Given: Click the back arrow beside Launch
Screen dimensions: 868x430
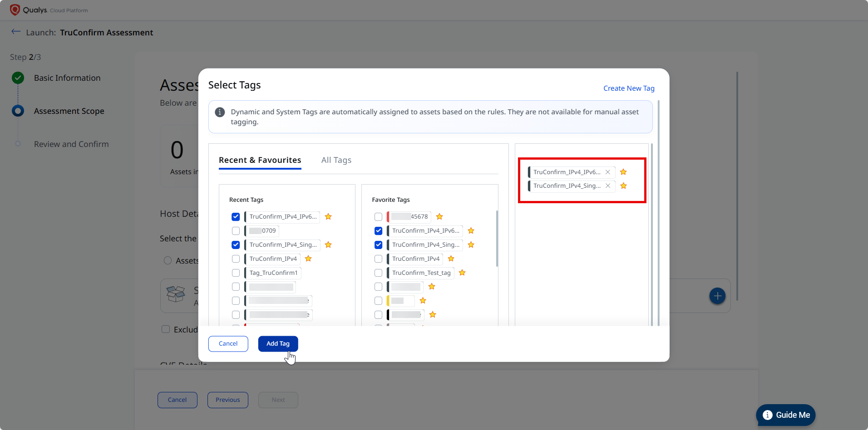Looking at the screenshot, I should (x=16, y=32).
